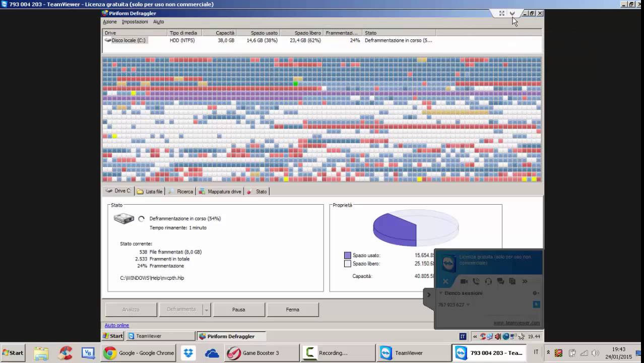Click the disk usage pie chart
The height and width of the screenshot is (363, 644).
pos(416,228)
